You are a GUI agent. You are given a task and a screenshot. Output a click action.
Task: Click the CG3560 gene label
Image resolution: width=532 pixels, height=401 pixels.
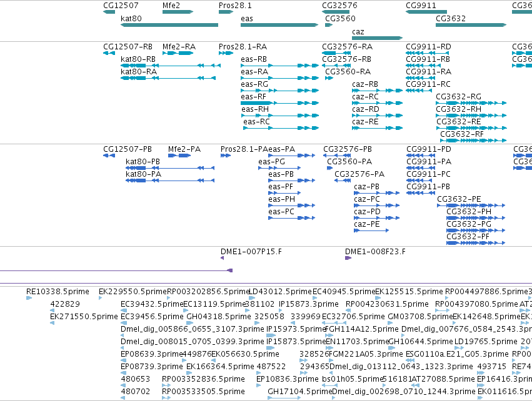tap(340, 19)
